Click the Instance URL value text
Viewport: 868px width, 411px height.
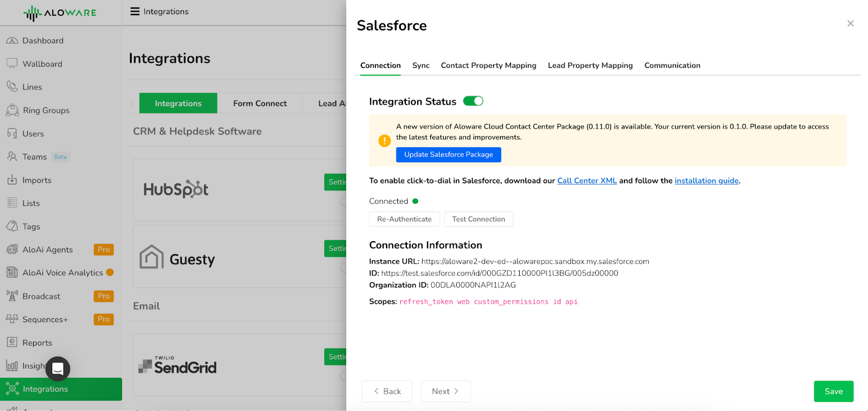[535, 261]
